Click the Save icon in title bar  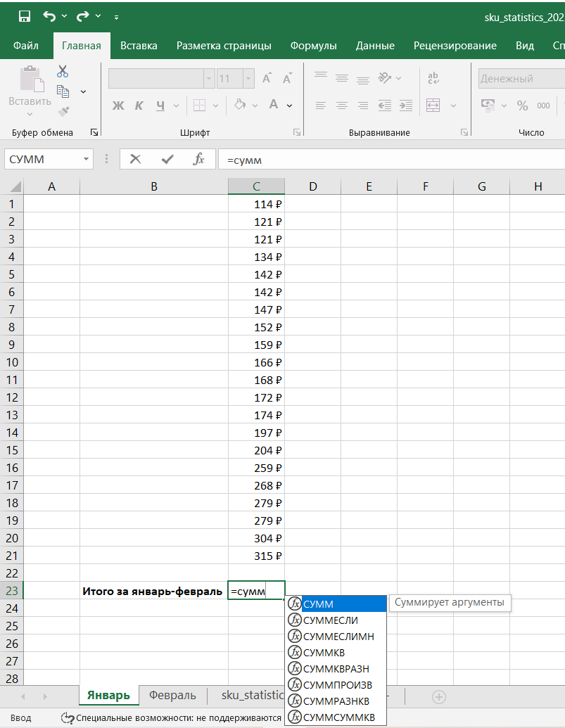coord(24,16)
